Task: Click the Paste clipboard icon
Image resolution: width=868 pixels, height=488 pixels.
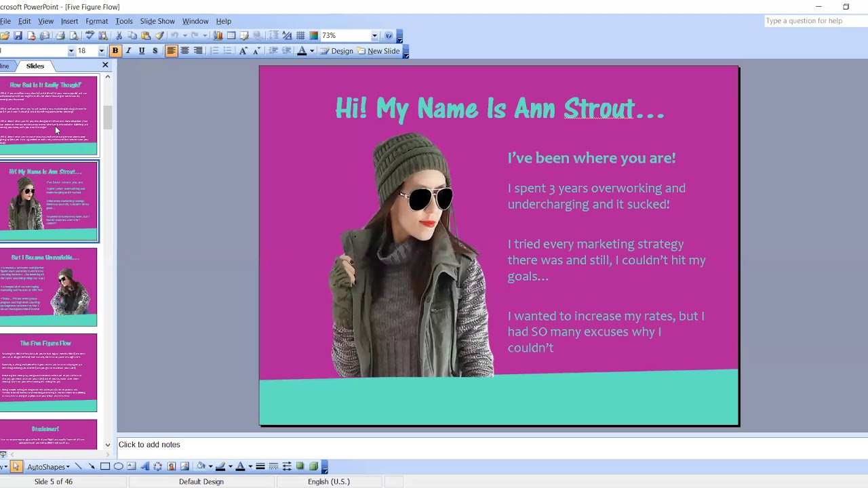Action: (146, 35)
